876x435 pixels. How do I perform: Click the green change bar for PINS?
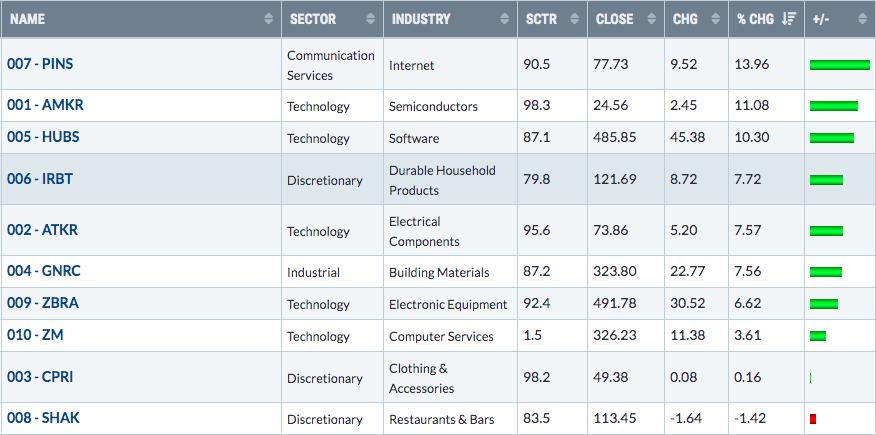(840, 65)
